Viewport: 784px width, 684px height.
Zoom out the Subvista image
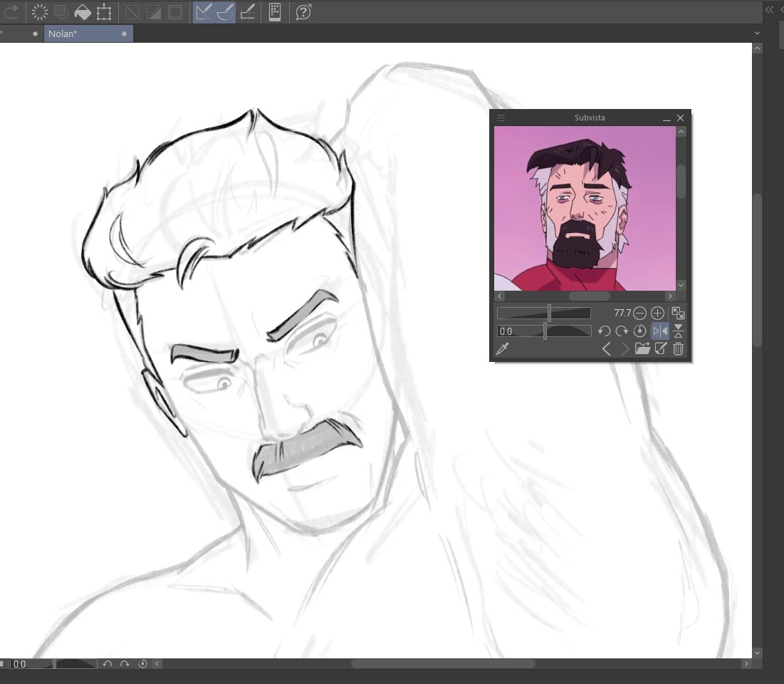point(639,313)
